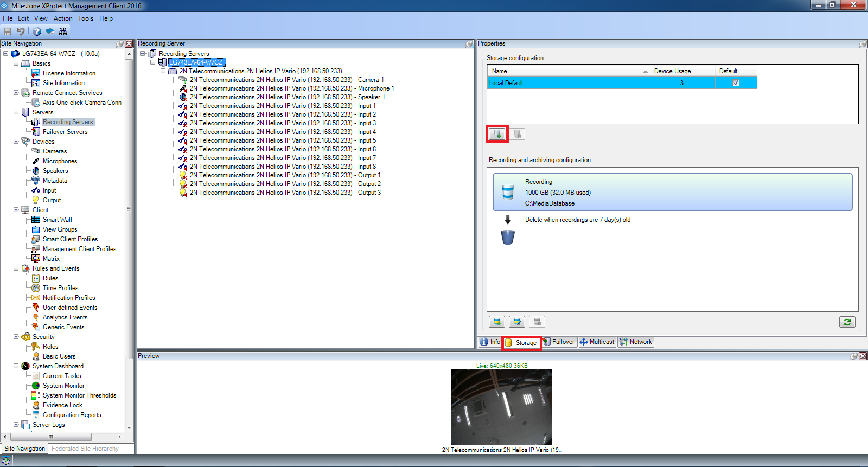
Task: Switch to the Network tab
Action: coord(636,342)
